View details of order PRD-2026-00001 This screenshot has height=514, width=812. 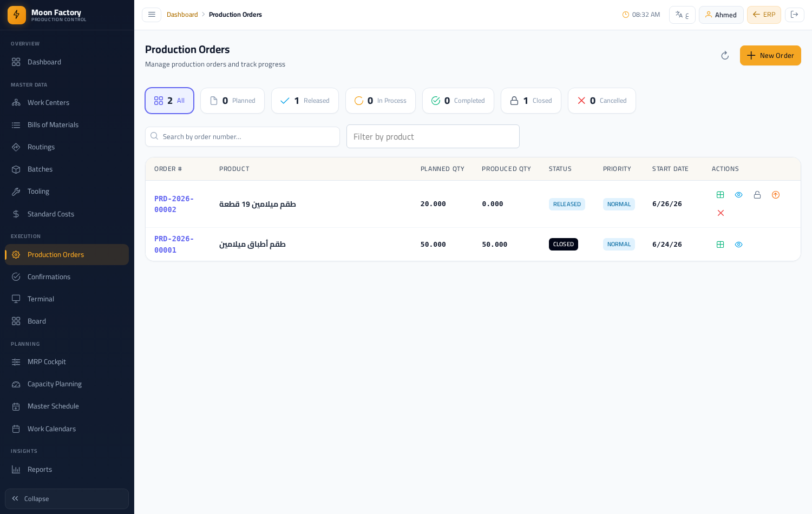click(739, 245)
